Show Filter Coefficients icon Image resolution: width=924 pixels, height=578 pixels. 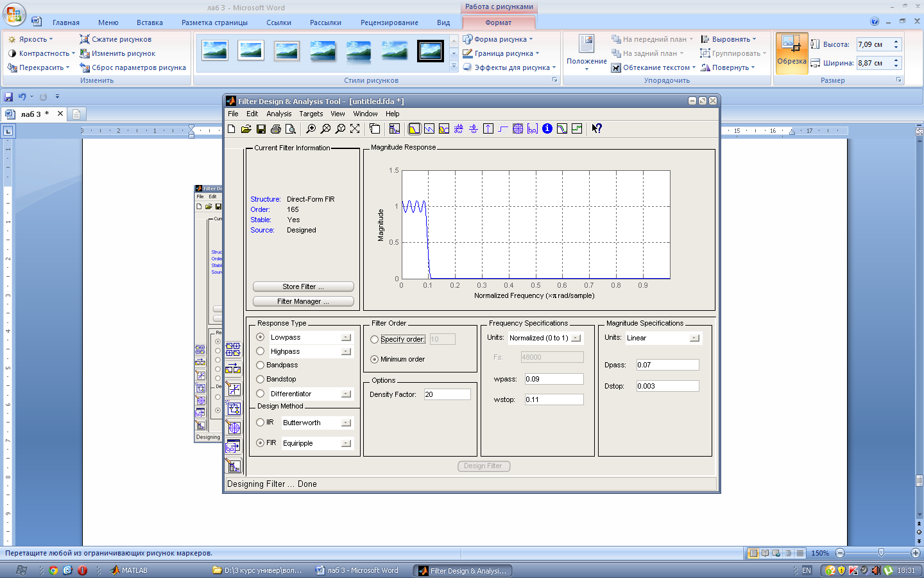coord(533,129)
